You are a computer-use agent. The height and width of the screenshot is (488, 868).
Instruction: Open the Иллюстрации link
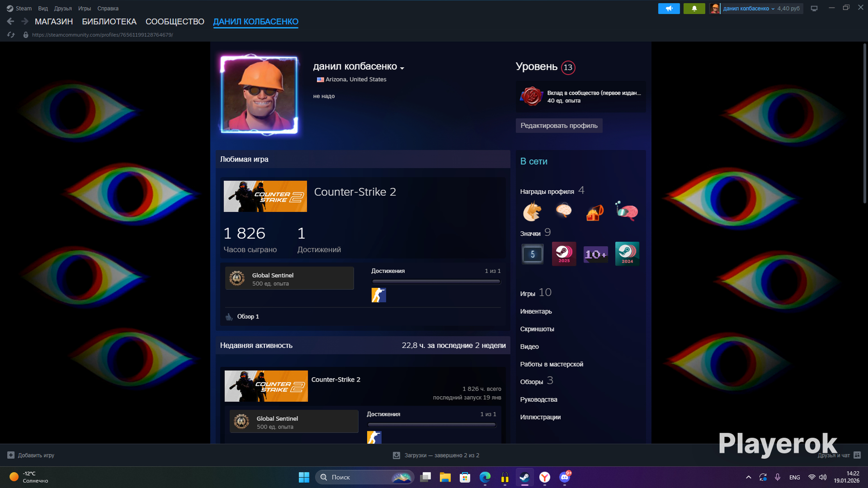pos(540,417)
